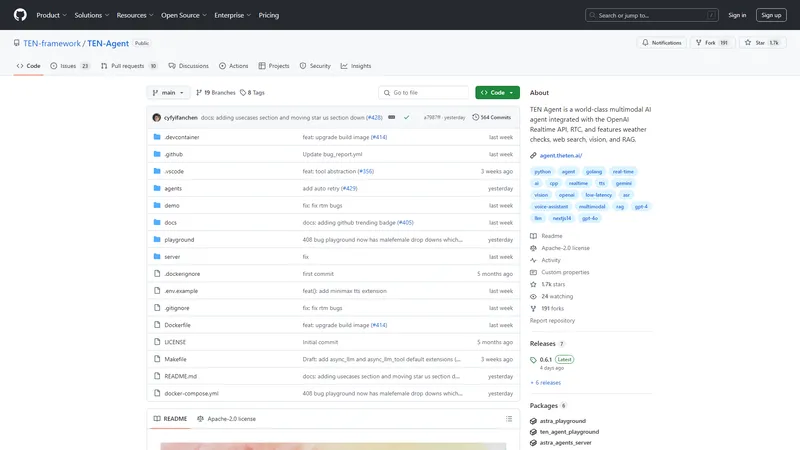Screen dimensions: 800x450
Task: Open the docs folder
Action: (x=170, y=222)
